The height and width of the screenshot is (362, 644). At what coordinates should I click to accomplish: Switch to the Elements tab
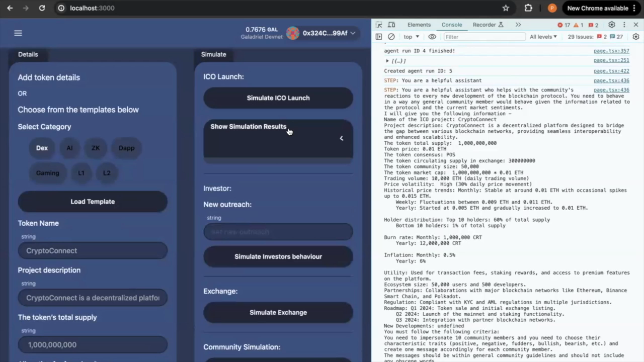click(x=419, y=25)
